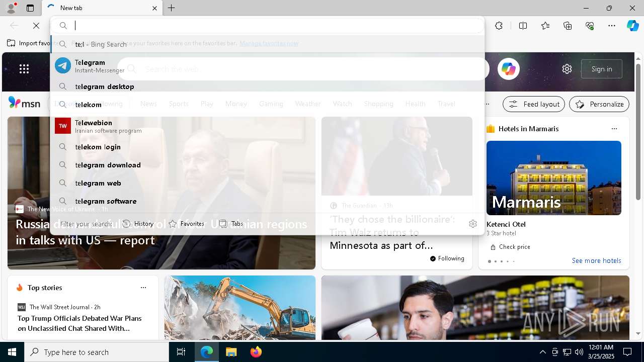Choose the 'telekom login' suggestion
This screenshot has width=644, height=362.
(x=267, y=147)
